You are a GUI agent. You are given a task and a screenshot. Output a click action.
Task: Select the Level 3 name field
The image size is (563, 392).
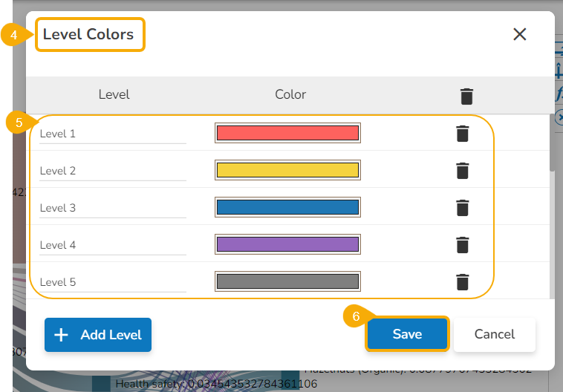112,209
